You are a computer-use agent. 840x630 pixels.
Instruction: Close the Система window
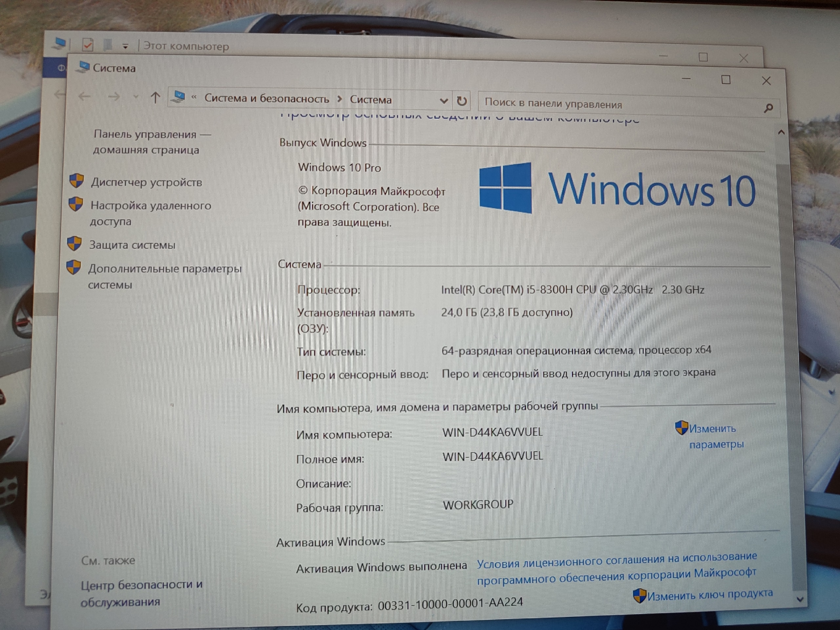pyautogui.click(x=766, y=81)
